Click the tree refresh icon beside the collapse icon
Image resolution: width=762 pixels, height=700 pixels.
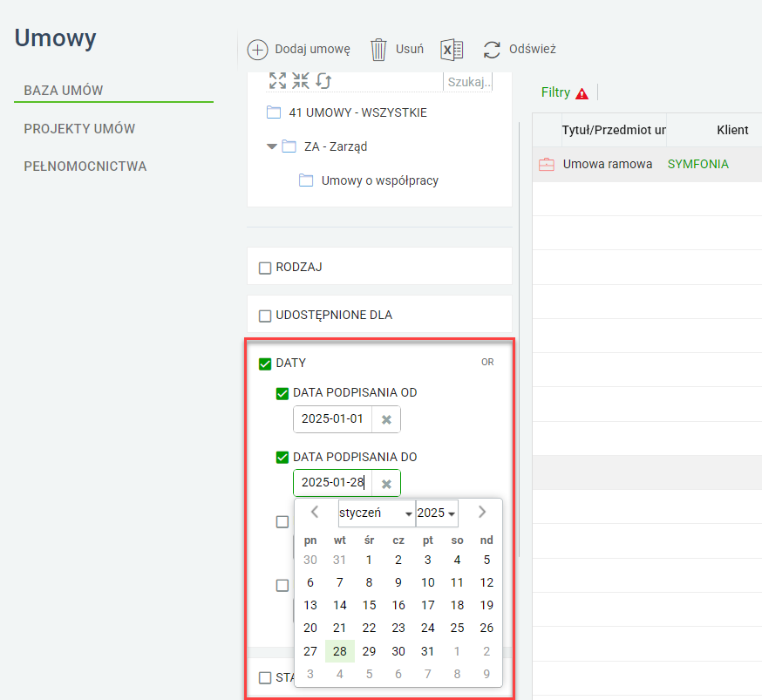click(x=323, y=81)
